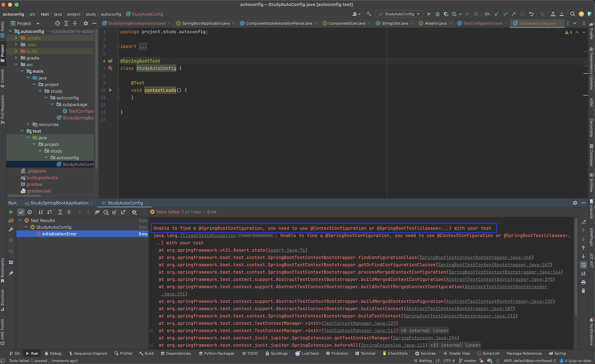Toggle Show Ignored tests filter
This screenshot has height=364, width=595.
coord(30,212)
